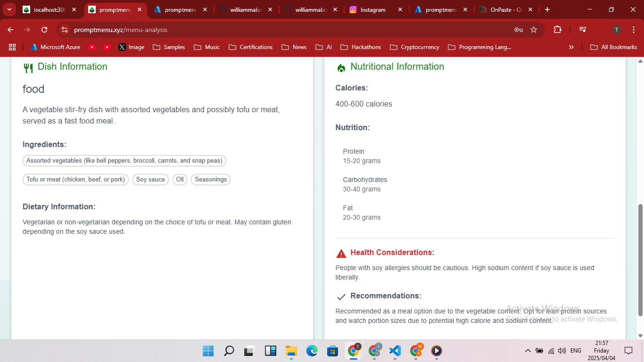Viewport: 644px width, 362px height.
Task: Close the Instagram tab
Action: [400, 9]
